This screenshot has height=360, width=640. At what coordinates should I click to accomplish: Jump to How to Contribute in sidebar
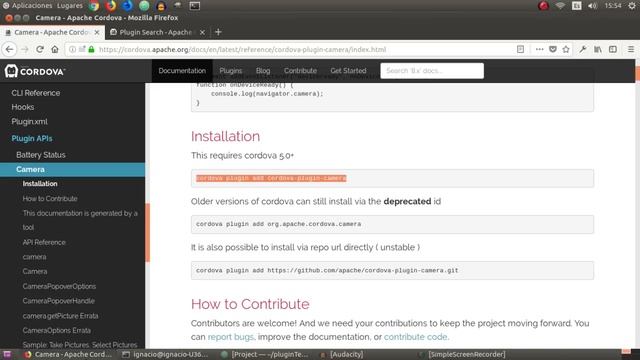tap(50, 198)
